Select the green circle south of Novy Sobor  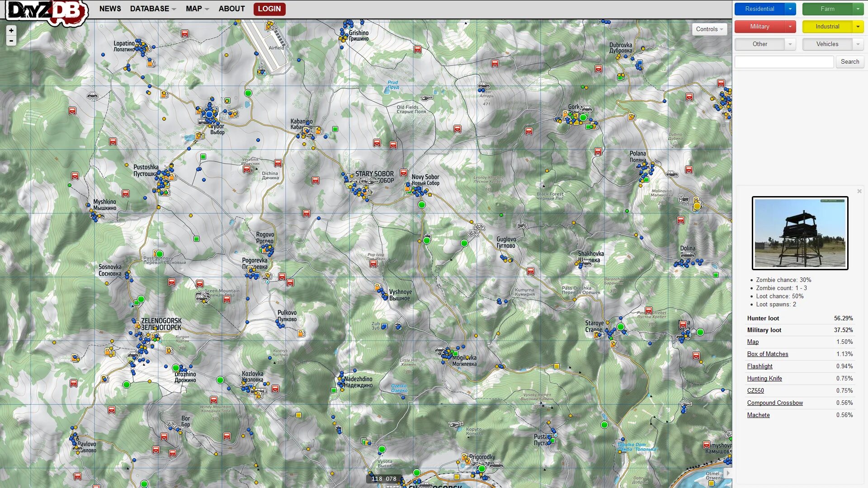click(422, 205)
